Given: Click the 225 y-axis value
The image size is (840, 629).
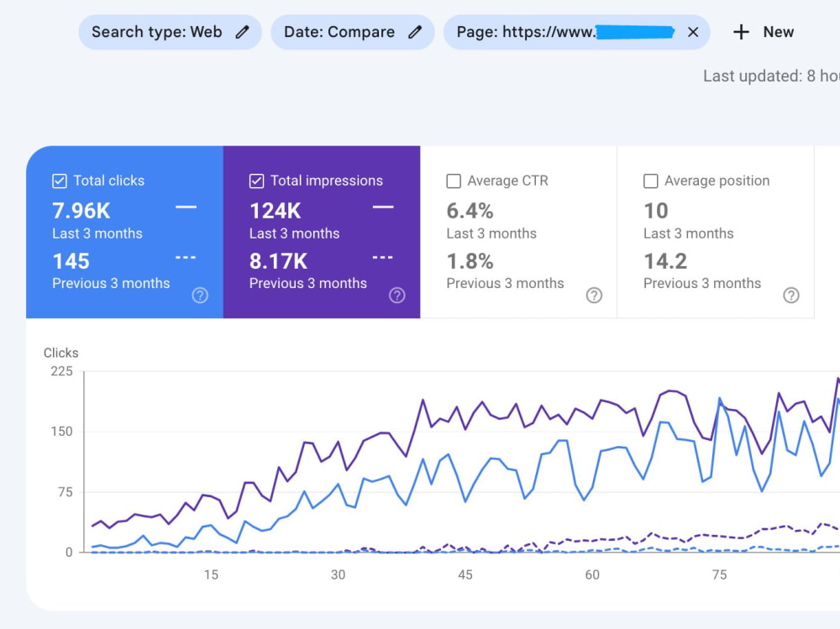Looking at the screenshot, I should click(x=61, y=371).
